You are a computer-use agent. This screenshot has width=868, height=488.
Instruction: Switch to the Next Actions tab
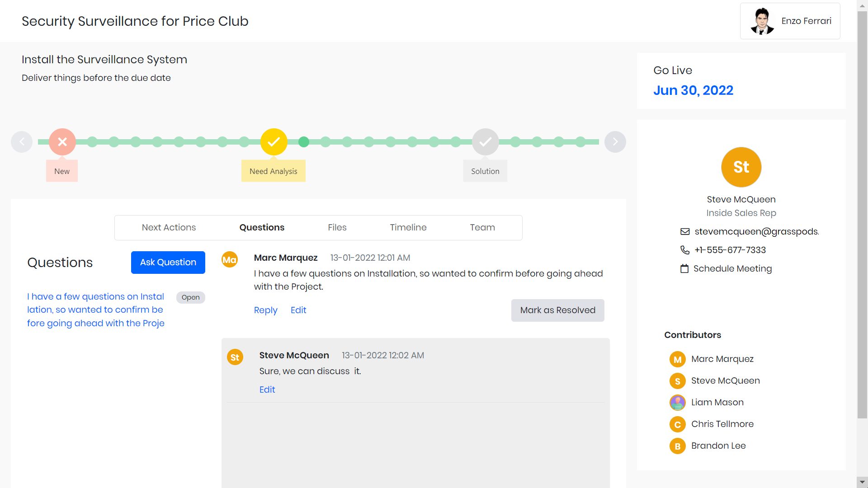coord(169,228)
